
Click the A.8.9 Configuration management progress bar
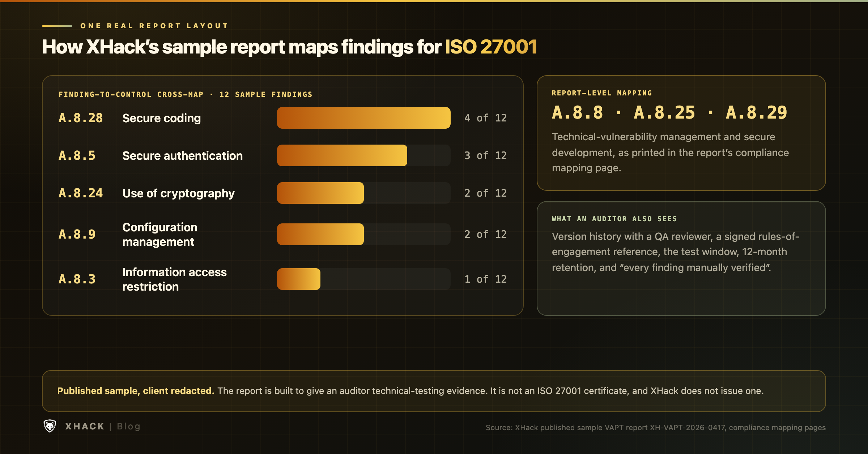pos(363,234)
